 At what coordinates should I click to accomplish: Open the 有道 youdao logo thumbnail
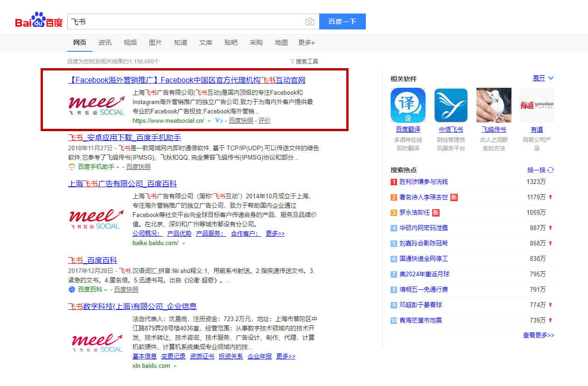[x=537, y=105]
